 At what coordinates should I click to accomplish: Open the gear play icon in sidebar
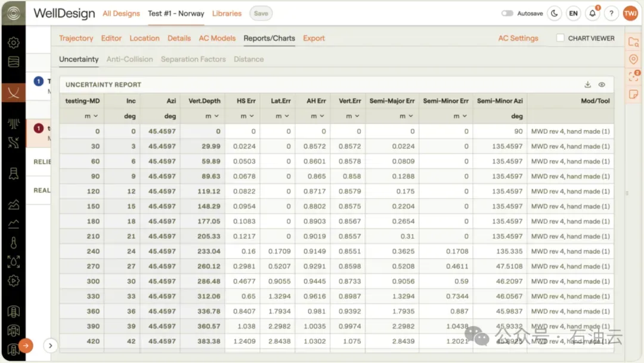[14, 281]
